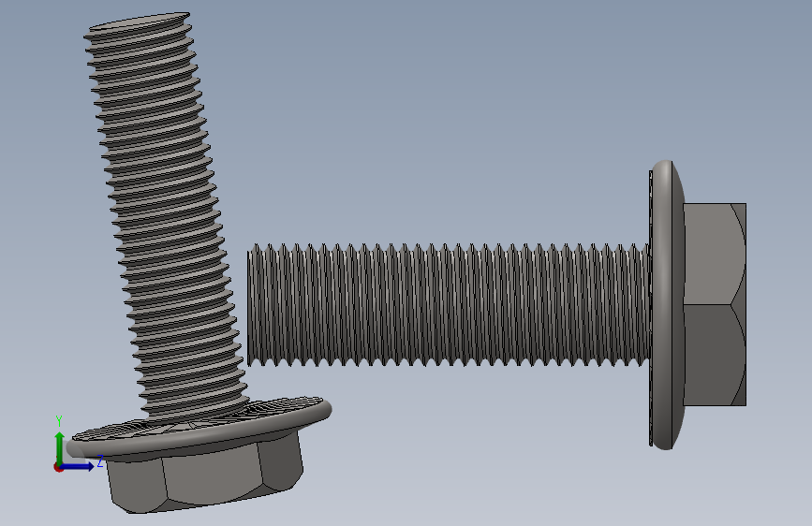Select the tilted bolt's threaded shank

(165, 215)
